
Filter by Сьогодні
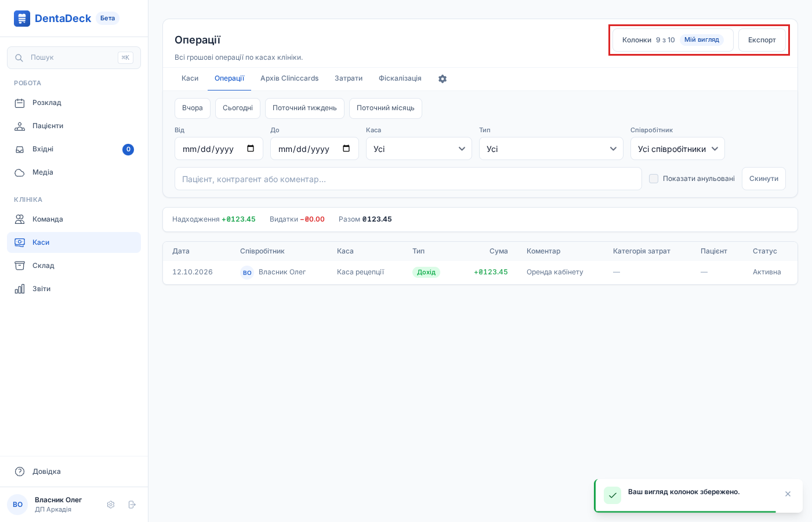point(238,108)
